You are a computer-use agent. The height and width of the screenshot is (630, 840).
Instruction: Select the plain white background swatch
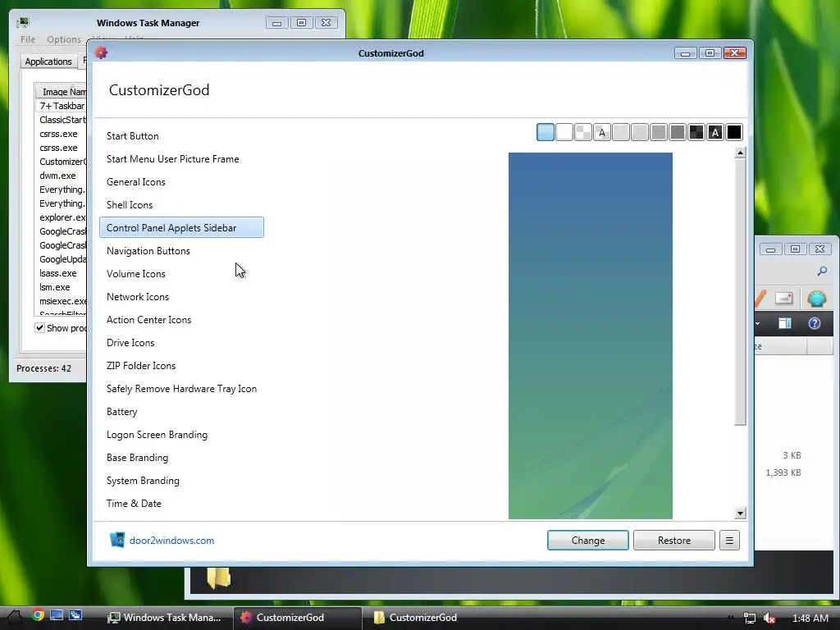click(564, 132)
